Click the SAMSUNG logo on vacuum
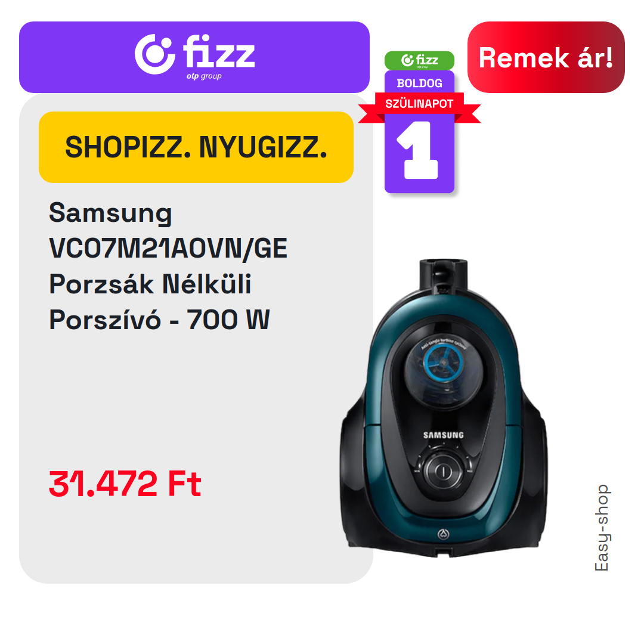Viewport: 644px width, 644px height. (x=444, y=435)
